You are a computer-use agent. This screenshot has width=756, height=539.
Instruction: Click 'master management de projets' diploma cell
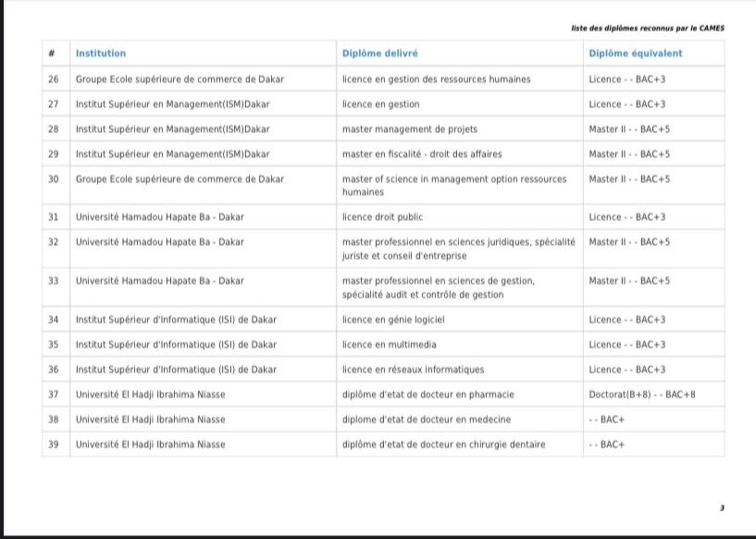409,129
